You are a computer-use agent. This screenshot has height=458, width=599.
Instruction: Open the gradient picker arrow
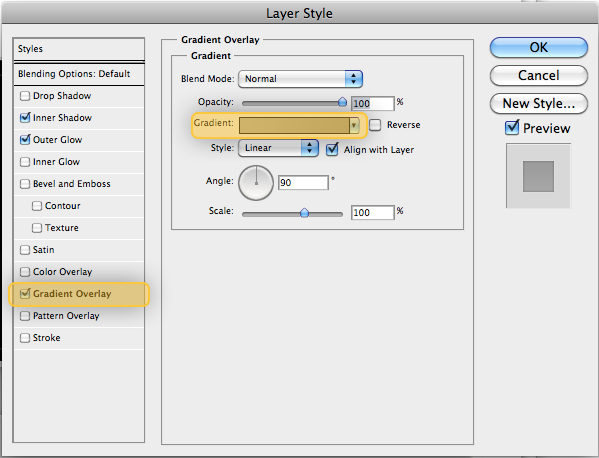[x=354, y=125]
